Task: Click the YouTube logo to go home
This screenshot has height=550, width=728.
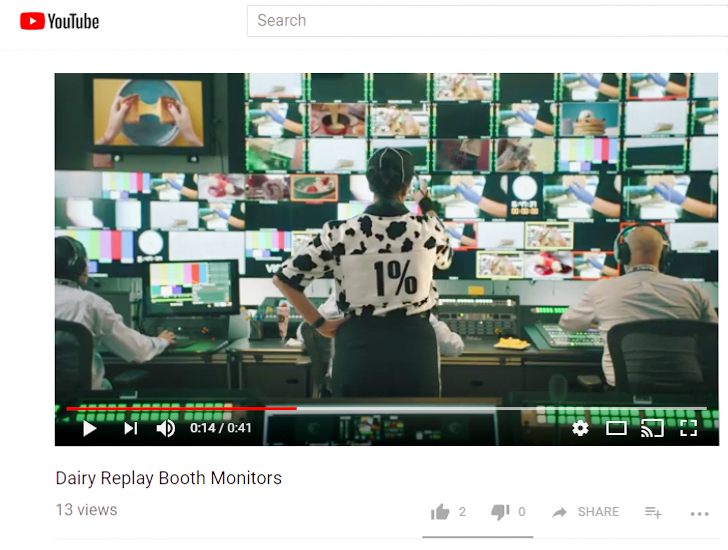Action: click(59, 21)
